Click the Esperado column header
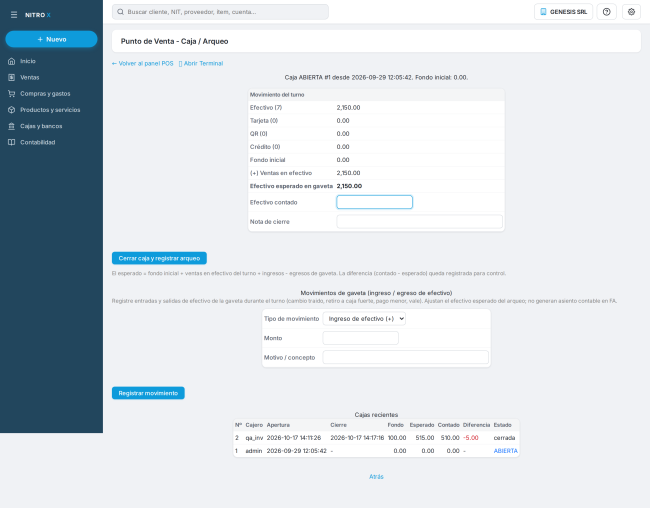 pos(422,425)
